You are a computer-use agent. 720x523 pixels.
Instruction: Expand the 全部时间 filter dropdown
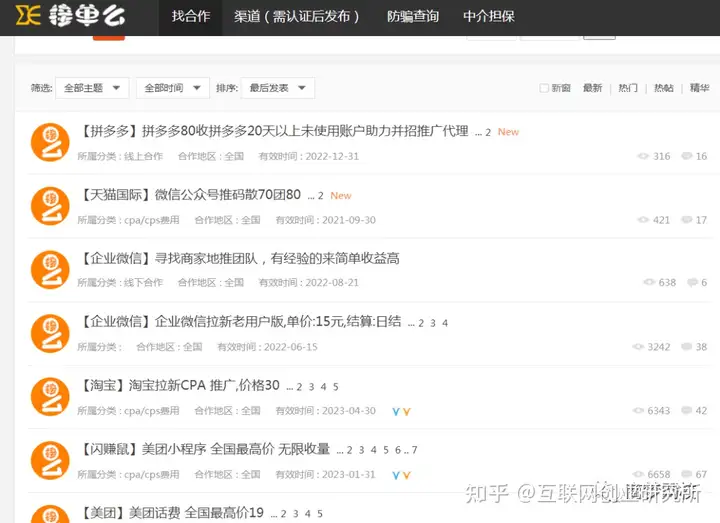click(x=173, y=88)
